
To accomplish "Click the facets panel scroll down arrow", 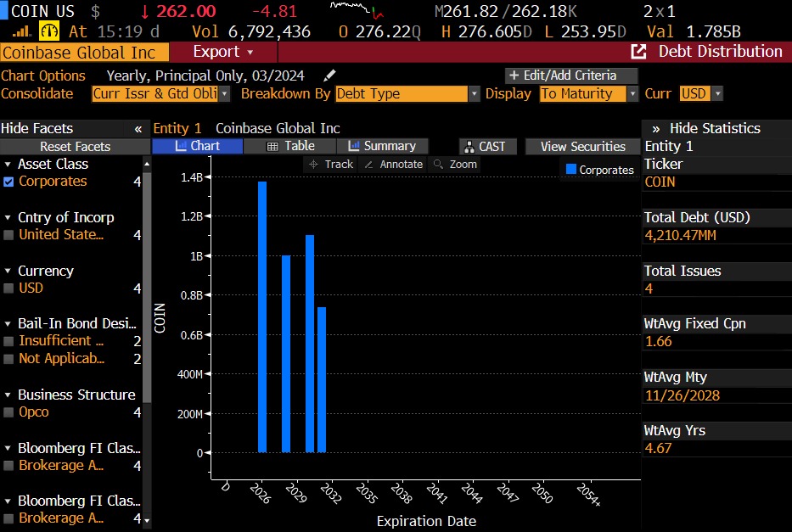I will (147, 520).
